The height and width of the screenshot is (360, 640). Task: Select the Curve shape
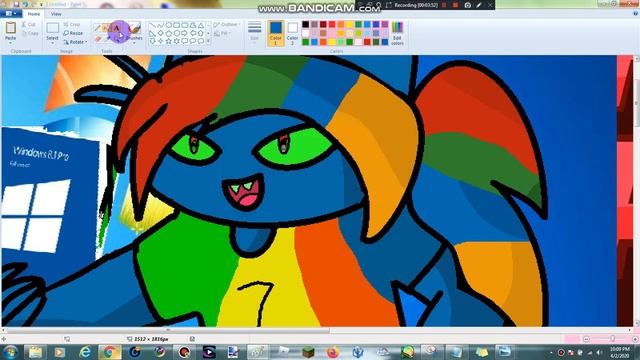[160, 25]
